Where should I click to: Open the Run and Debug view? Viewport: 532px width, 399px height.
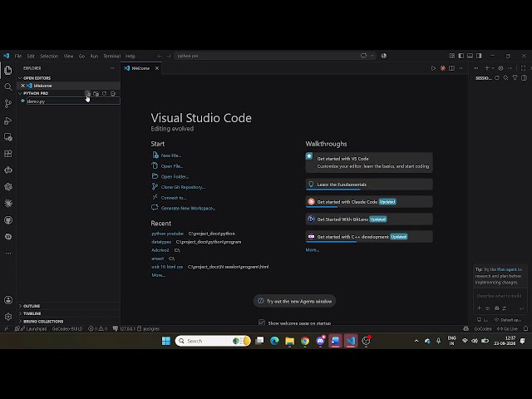point(8,121)
